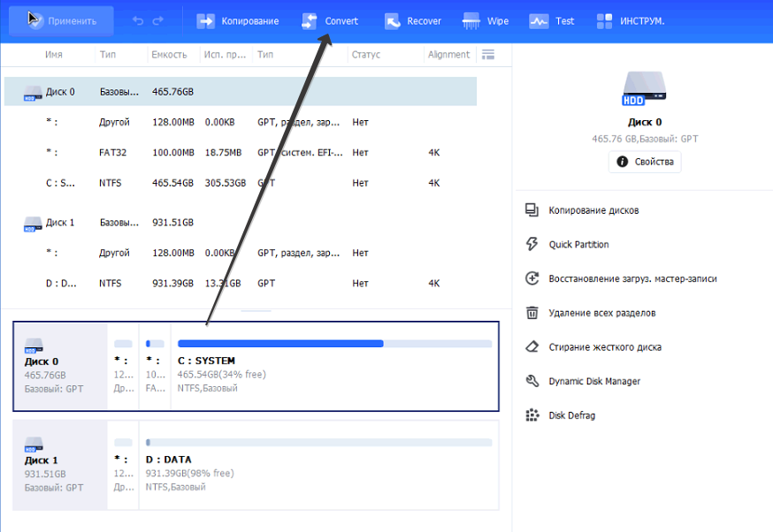Click the Свойства properties button
This screenshot has width=773, height=532.
(x=645, y=162)
